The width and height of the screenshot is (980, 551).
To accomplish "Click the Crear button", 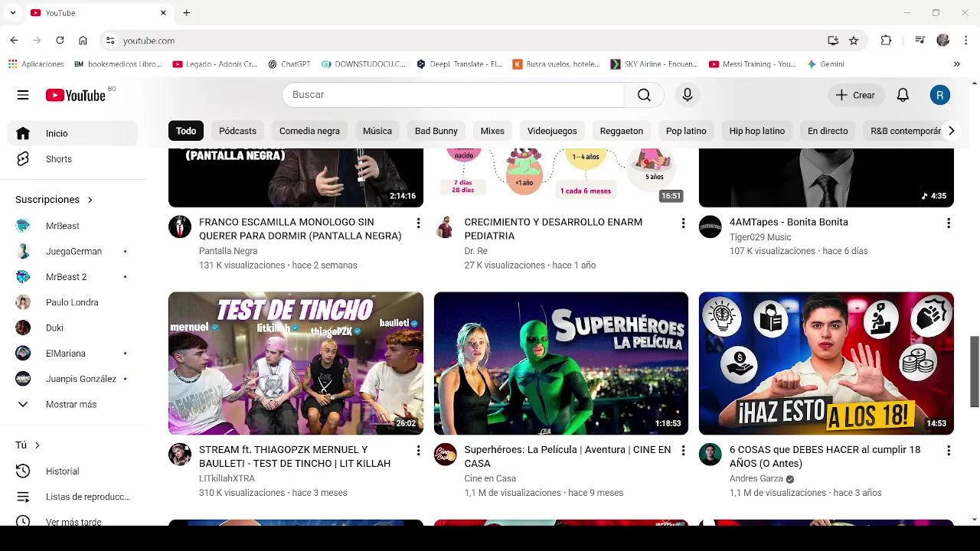I will point(855,95).
